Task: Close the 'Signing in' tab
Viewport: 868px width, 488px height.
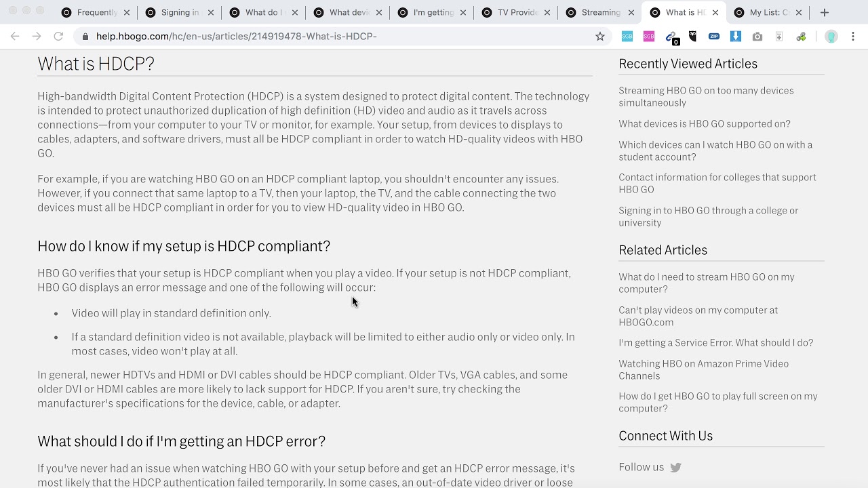Action: (210, 12)
